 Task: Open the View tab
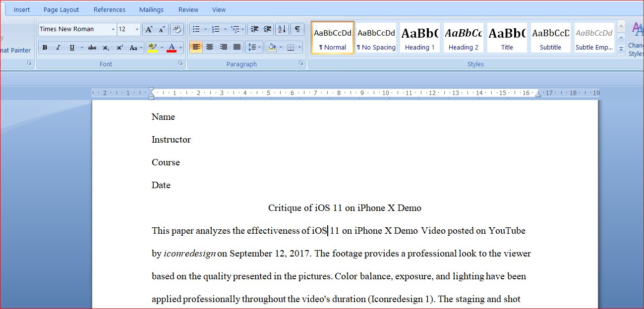(219, 9)
